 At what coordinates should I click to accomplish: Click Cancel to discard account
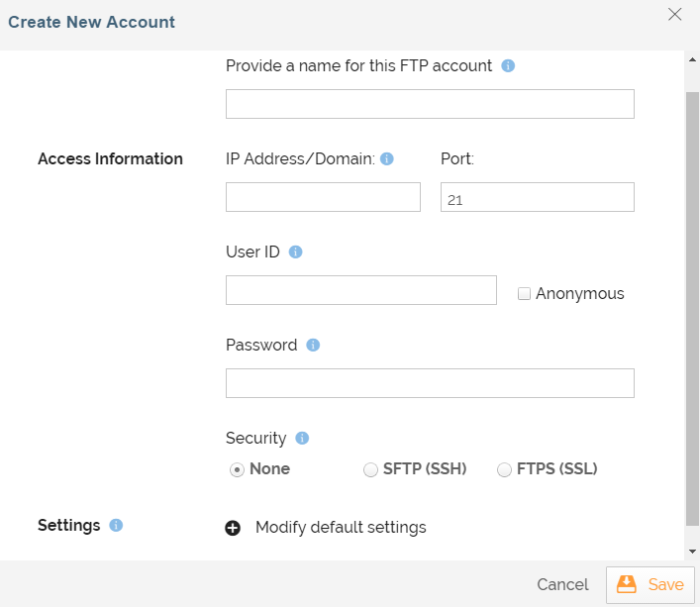pos(562,585)
